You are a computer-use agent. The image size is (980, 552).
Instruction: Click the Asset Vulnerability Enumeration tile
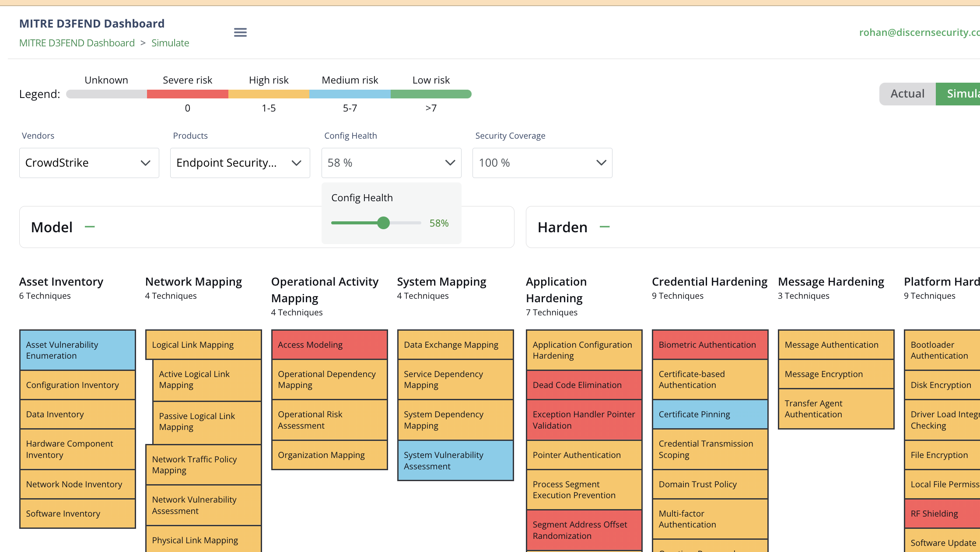pyautogui.click(x=77, y=350)
